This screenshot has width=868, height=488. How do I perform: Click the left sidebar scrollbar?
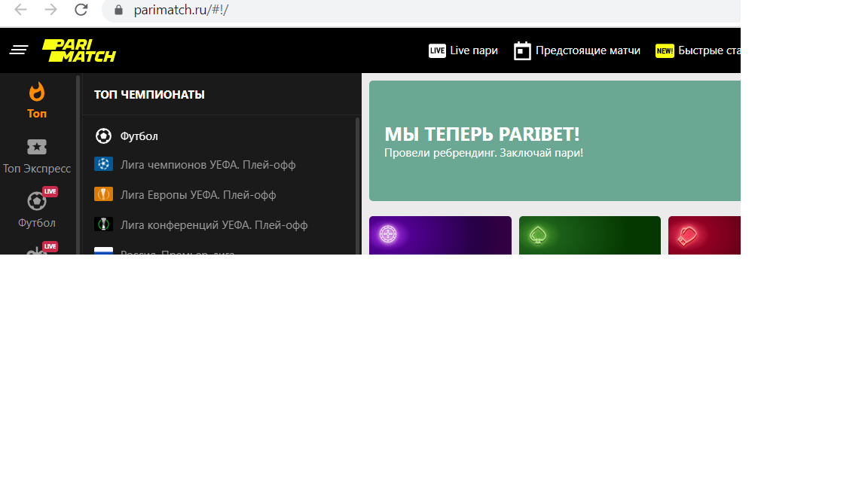point(78,164)
